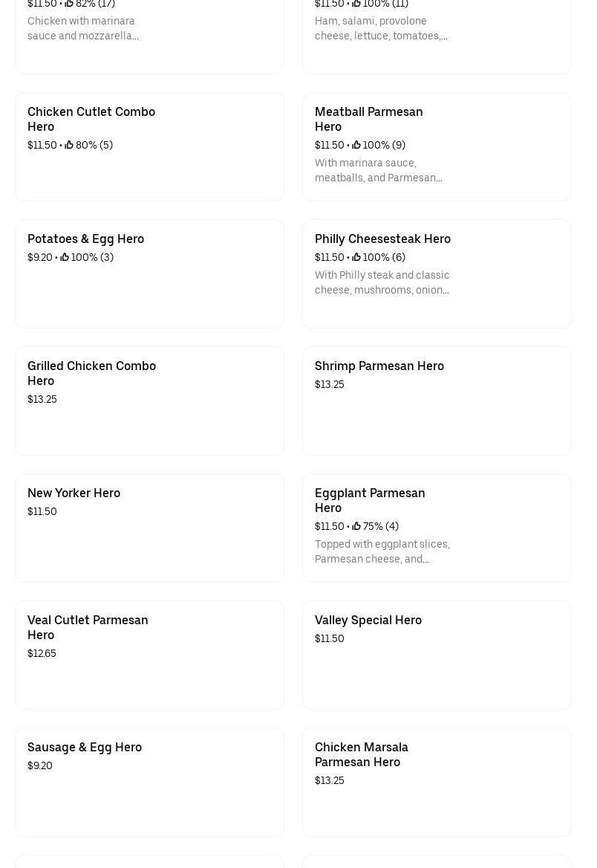The width and height of the screenshot is (597, 868).
Task: Click thumbs-up icon on Chicken Cutlet Combo Hero
Action: 69,145
